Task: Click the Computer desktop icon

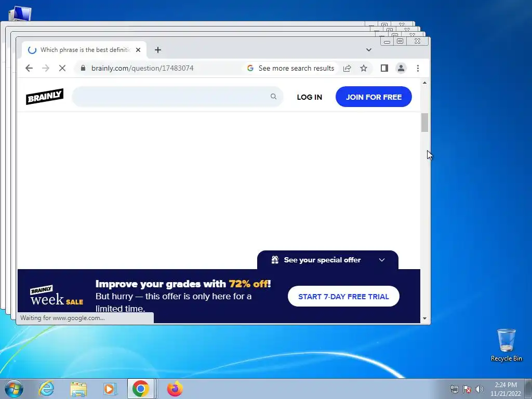Action: [20, 14]
